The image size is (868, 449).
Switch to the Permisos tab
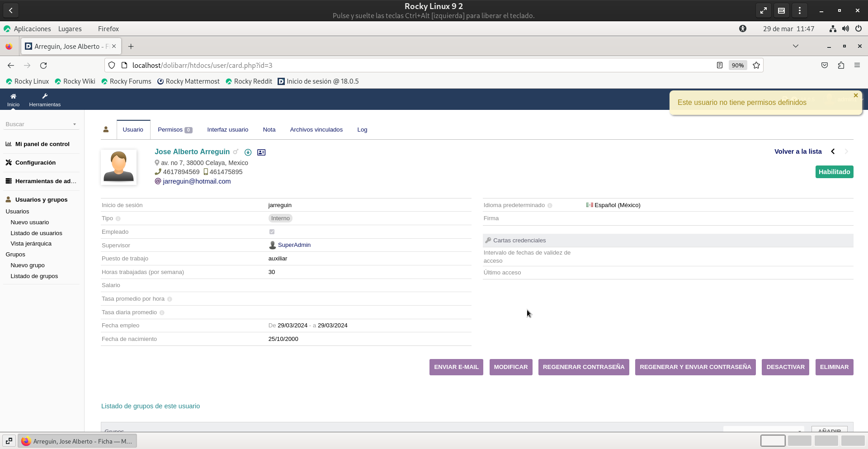(175, 130)
